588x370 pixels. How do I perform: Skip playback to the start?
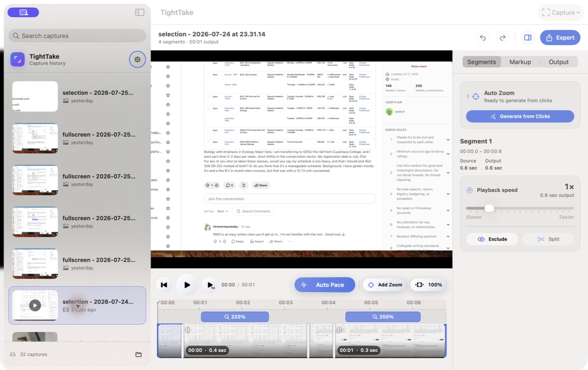coord(164,285)
